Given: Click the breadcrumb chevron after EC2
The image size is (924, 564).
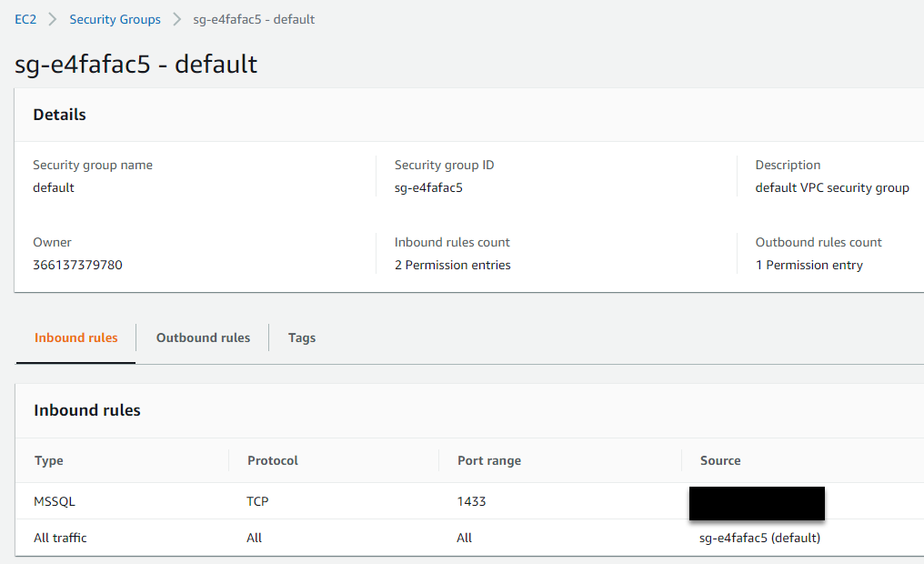Looking at the screenshot, I should [53, 19].
